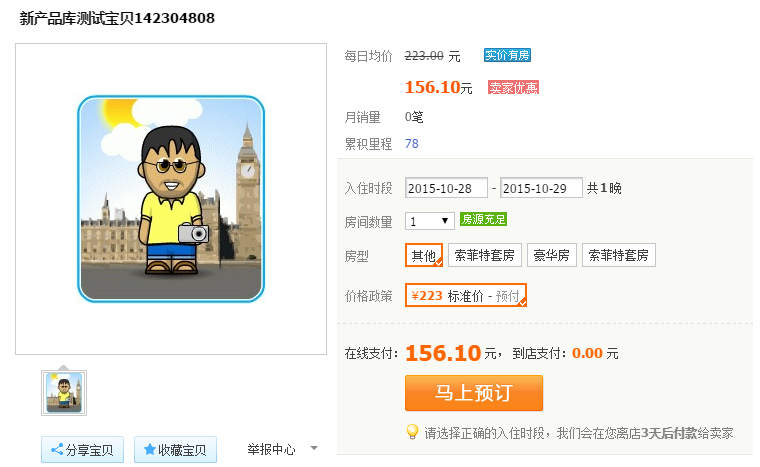
Task: Open the room quantity dropdown
Action: tap(430, 221)
